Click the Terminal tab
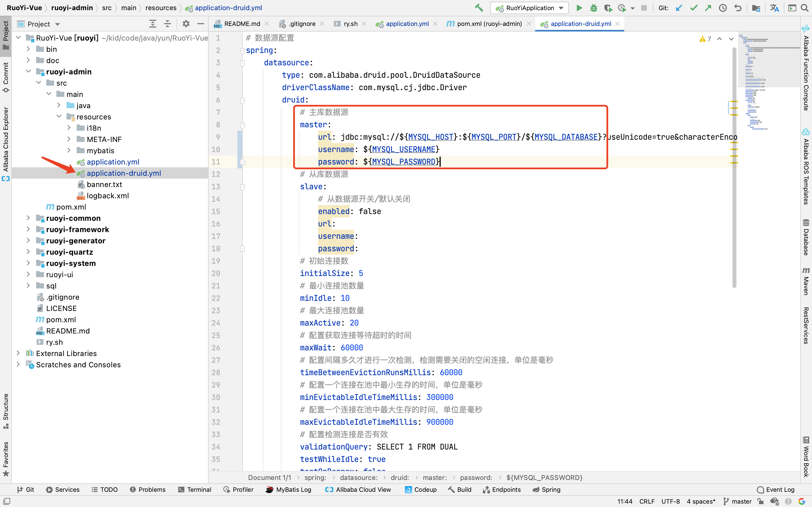Image resolution: width=812 pixels, height=507 pixels. (198, 490)
